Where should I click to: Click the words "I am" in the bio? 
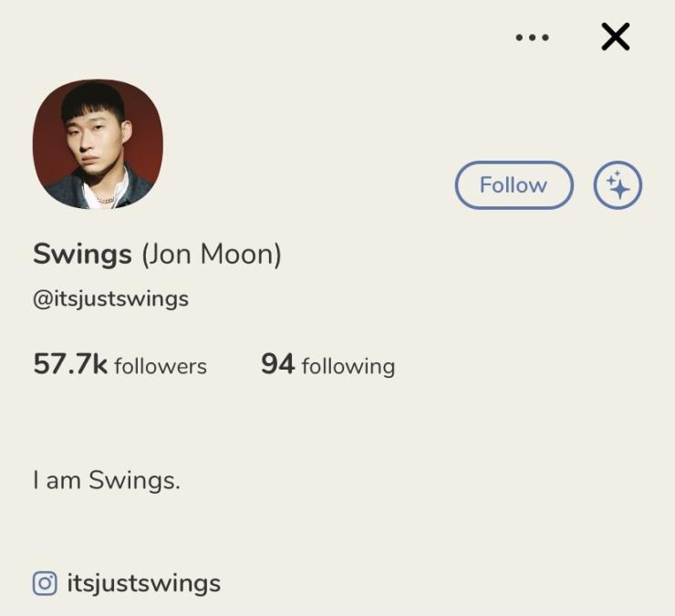click(57, 480)
